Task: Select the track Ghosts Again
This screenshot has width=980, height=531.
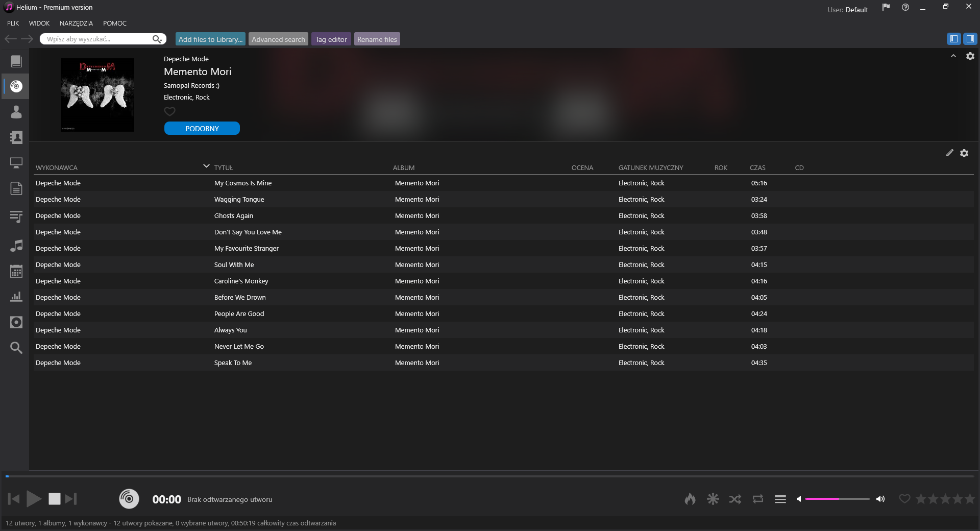Action: point(503,215)
